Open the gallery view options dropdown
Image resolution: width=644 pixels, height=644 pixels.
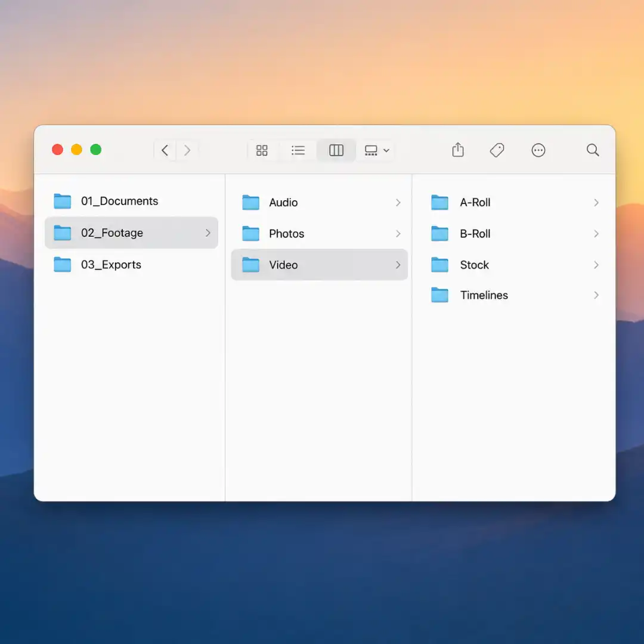(377, 150)
